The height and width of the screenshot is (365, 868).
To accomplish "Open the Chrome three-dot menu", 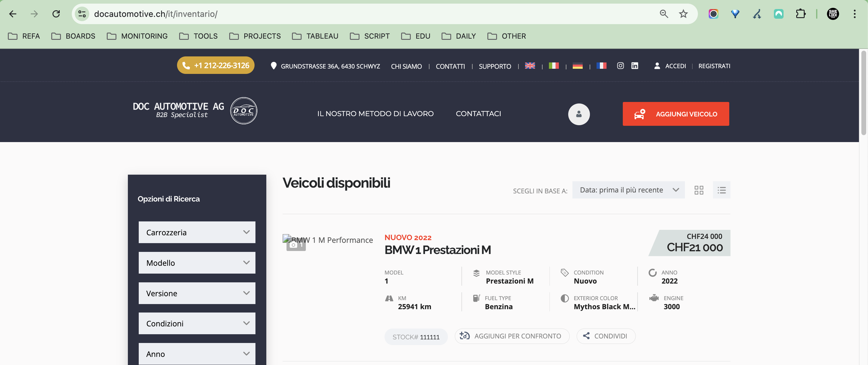I will coord(854,14).
